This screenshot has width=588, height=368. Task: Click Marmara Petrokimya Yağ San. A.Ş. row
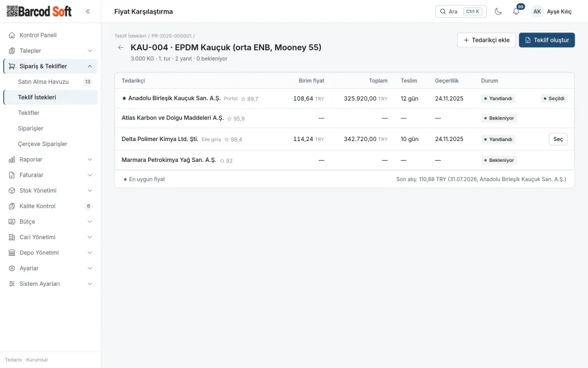tap(344, 160)
